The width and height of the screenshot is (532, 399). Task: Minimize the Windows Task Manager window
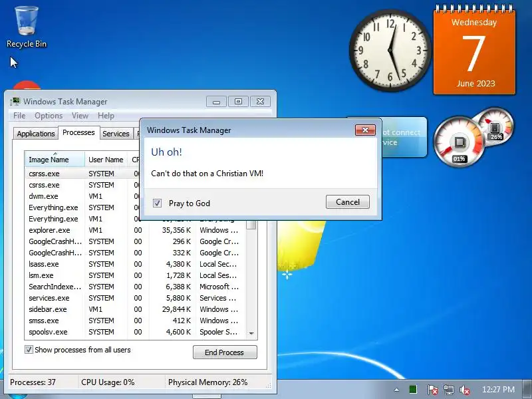pos(216,102)
